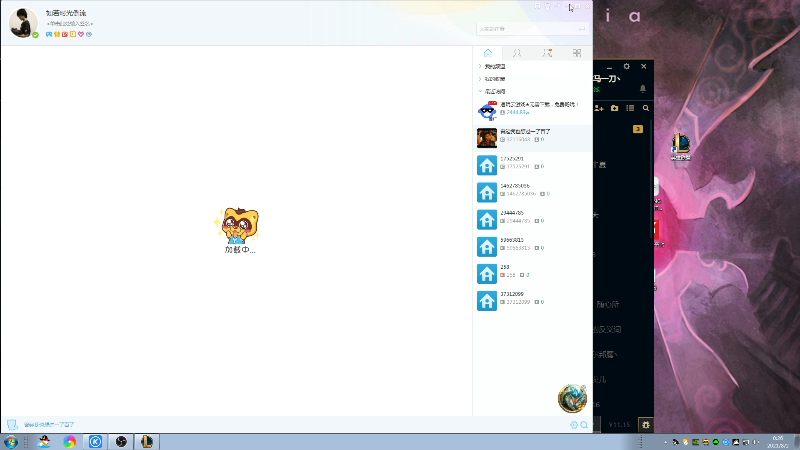Open the blue K app in taskbar

[x=95, y=441]
